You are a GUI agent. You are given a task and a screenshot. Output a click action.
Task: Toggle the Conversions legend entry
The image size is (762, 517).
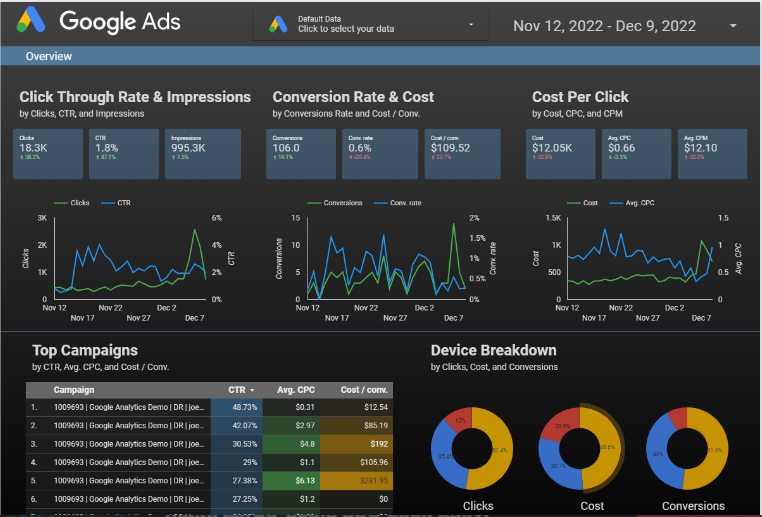[335, 203]
